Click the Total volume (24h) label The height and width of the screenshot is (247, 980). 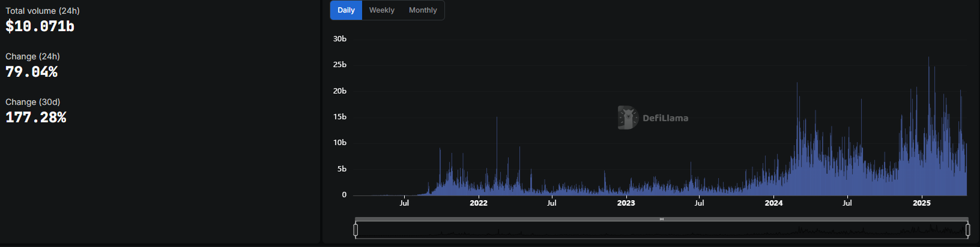pyautogui.click(x=43, y=11)
